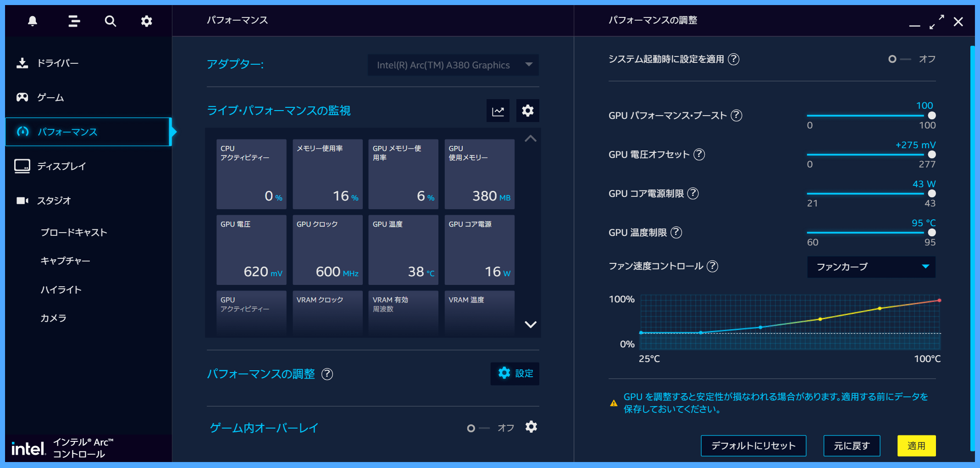Open the Intel Arc A380 adapter dropdown
This screenshot has height=468, width=980.
click(453, 65)
